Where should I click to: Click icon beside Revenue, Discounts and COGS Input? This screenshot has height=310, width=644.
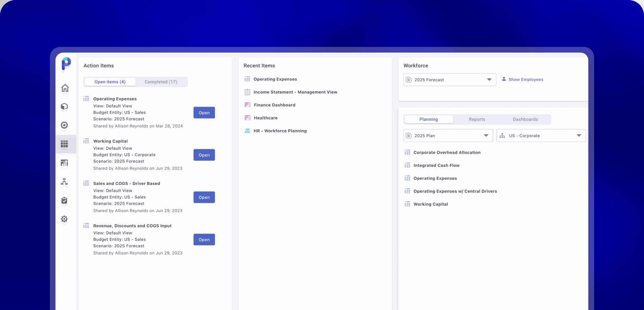click(x=86, y=226)
